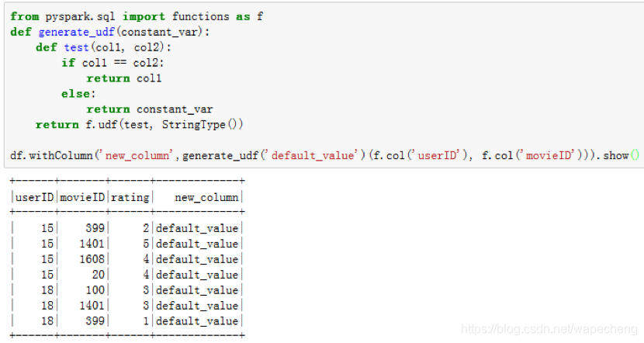Click the userID column header in output
Screen dimensions: 644x343
point(34,197)
